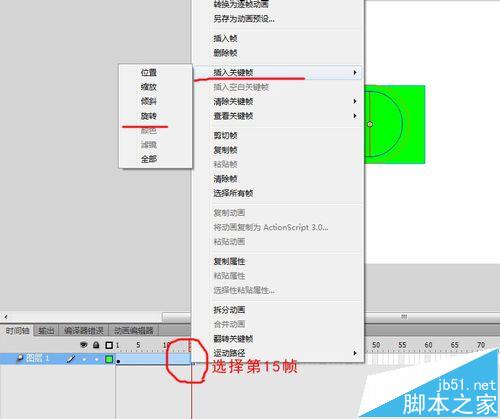Screen dimensions: 500x419
Task: Click the transformation point circle on the stage object
Action: point(370,124)
